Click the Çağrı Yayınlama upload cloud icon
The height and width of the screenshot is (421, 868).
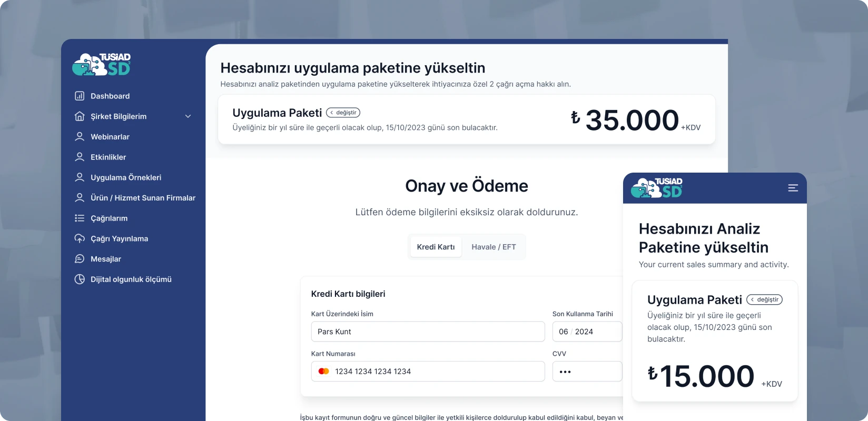pyautogui.click(x=80, y=238)
